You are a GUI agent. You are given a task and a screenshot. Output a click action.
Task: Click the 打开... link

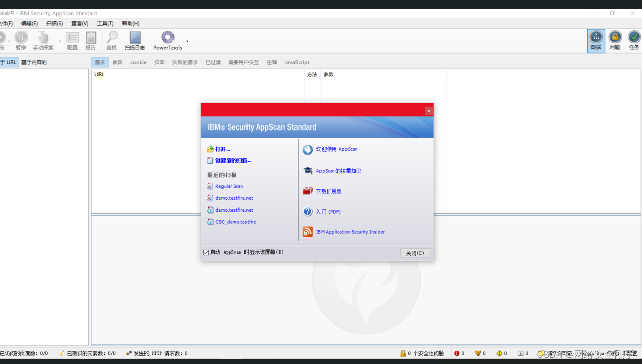[223, 149]
